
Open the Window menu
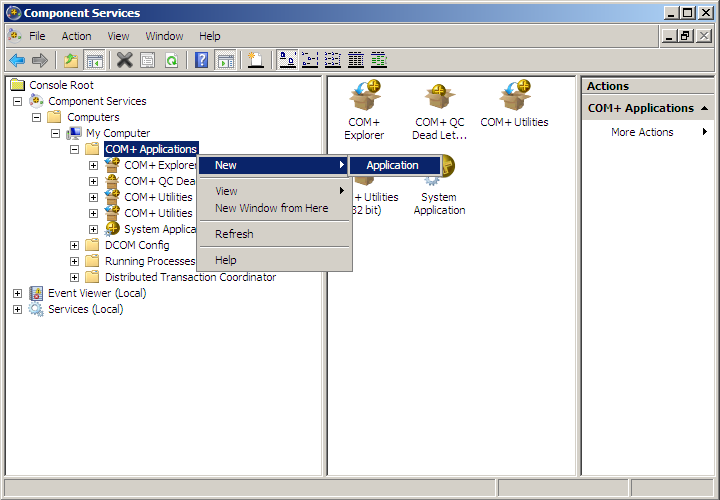pyautogui.click(x=164, y=36)
